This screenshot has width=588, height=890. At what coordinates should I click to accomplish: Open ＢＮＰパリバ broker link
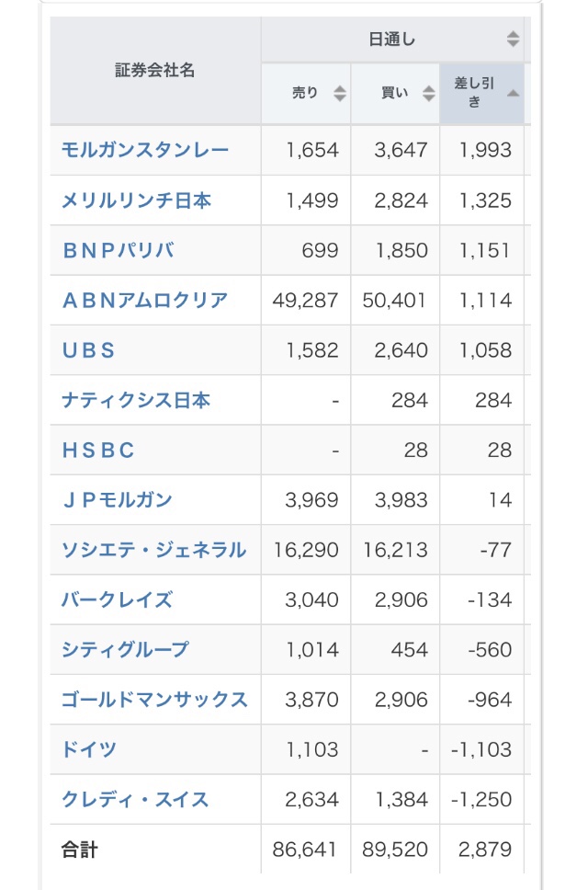coord(118,250)
